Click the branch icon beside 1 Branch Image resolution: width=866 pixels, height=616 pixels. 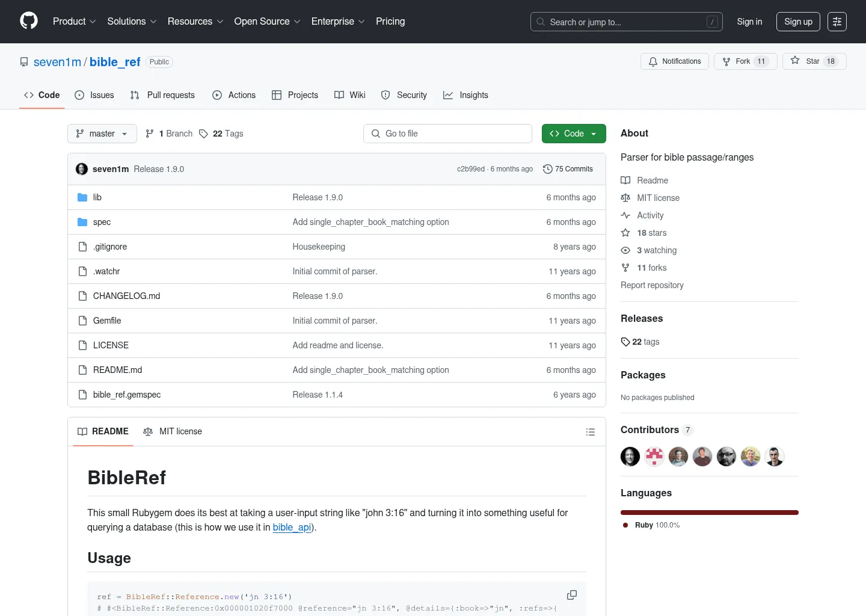point(150,134)
